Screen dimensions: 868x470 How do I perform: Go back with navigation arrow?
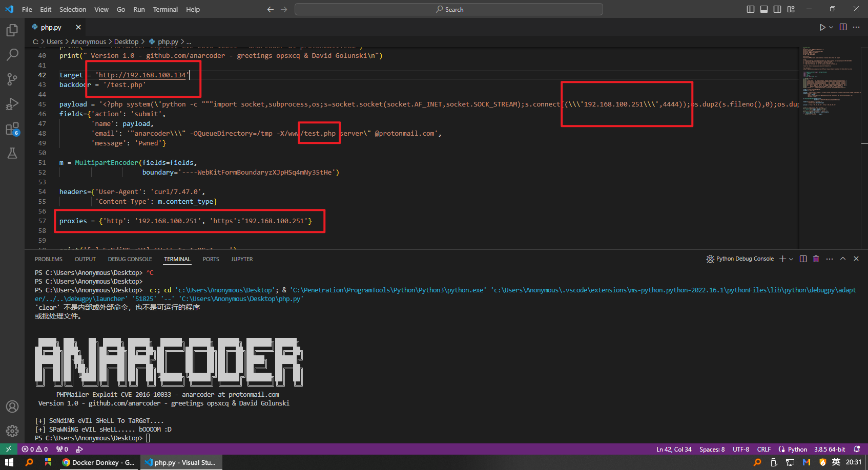tap(271, 9)
